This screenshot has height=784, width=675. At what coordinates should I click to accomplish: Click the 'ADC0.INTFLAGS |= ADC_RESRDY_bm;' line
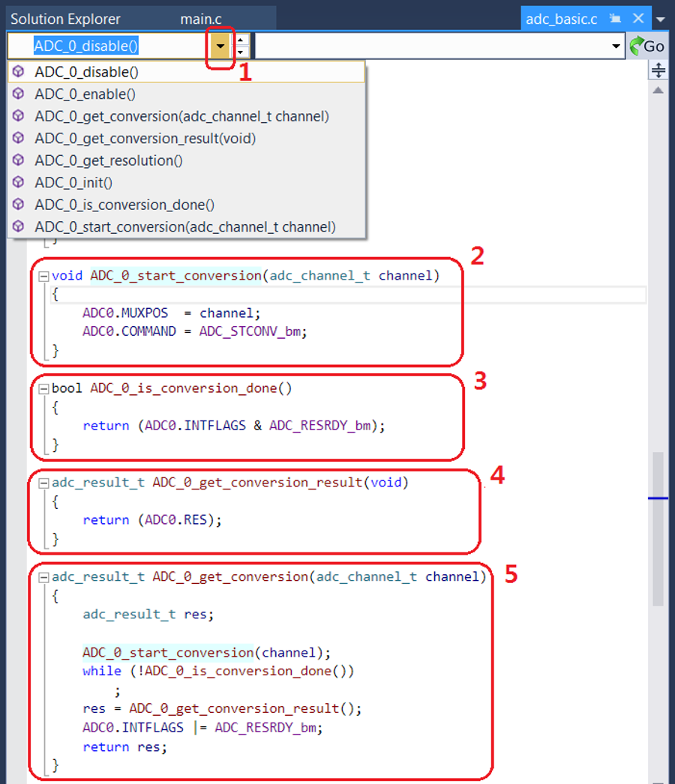coord(202,728)
